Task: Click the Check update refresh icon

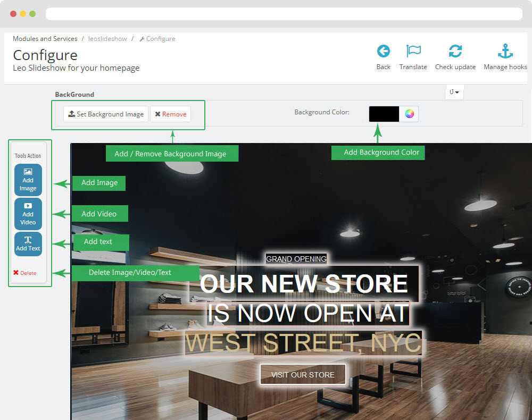Action: click(x=455, y=51)
